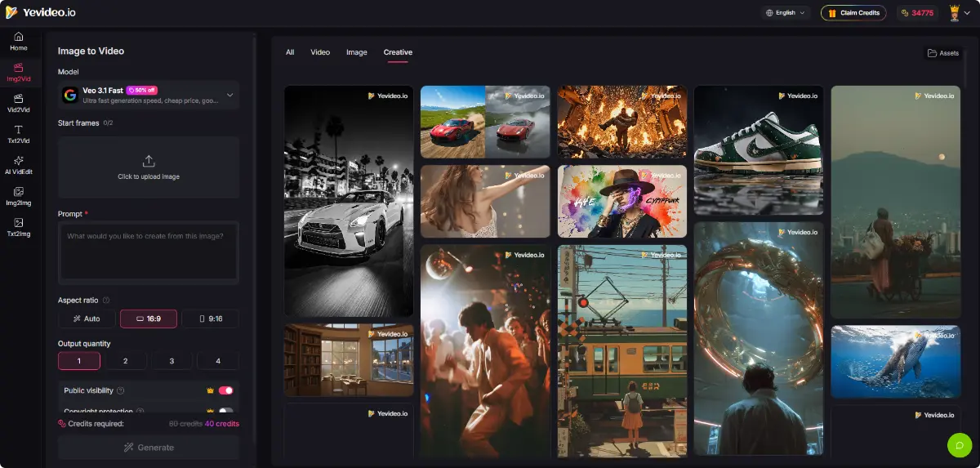Click the 'Output quantity' label
Image resolution: width=980 pixels, height=468 pixels.
click(x=84, y=344)
